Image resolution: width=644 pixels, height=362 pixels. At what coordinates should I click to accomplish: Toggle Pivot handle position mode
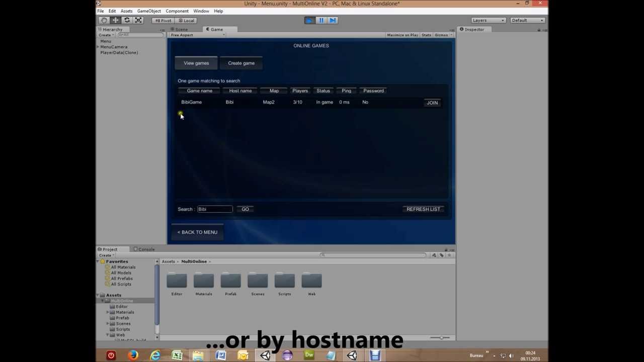163,21
